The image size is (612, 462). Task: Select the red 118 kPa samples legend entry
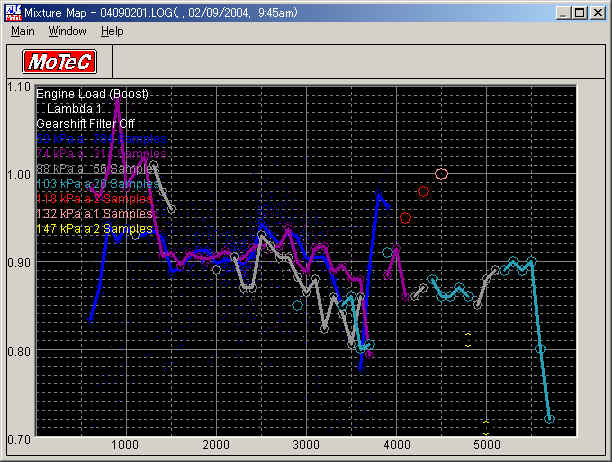point(94,199)
